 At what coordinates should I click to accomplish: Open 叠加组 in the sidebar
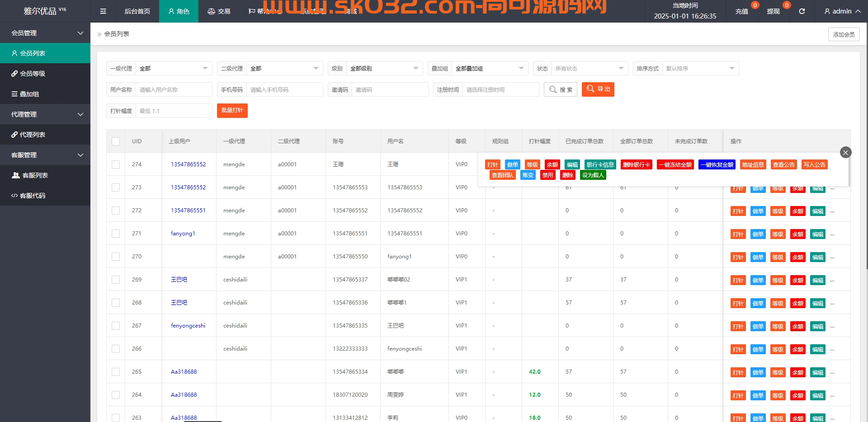click(x=45, y=94)
